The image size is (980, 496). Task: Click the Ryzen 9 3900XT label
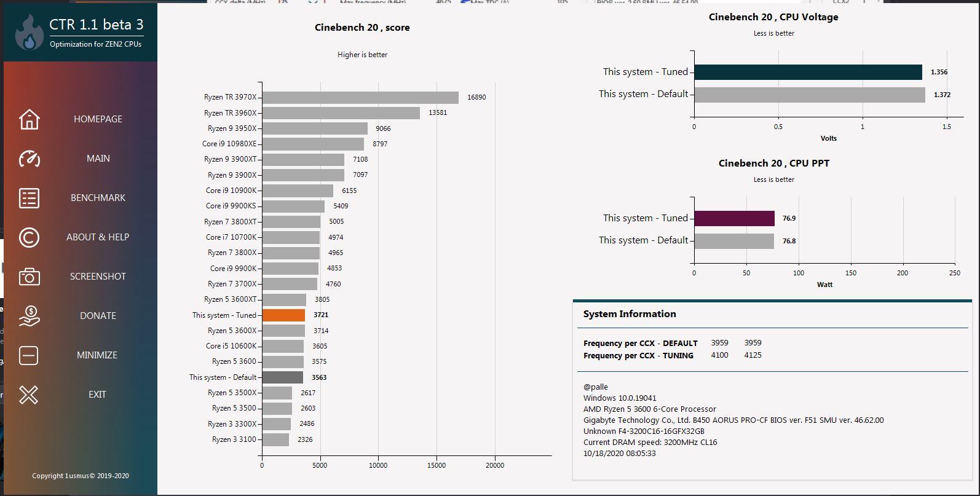(x=231, y=159)
